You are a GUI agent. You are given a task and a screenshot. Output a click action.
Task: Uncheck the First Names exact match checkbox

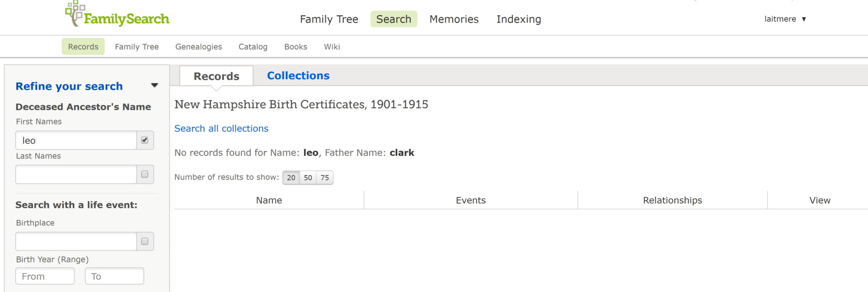pos(145,140)
